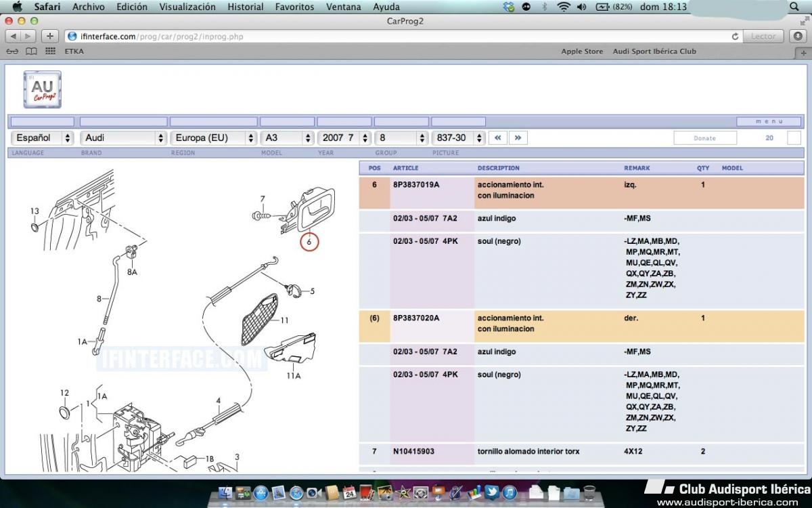Open Keynote from the Dock

pos(438,492)
